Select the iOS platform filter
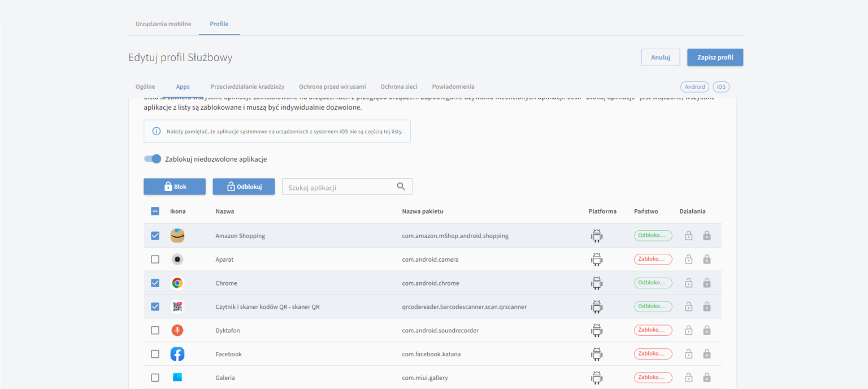The height and width of the screenshot is (389, 868). (x=721, y=87)
